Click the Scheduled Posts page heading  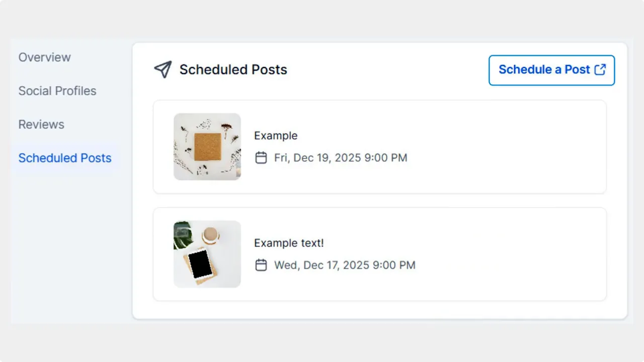click(233, 69)
